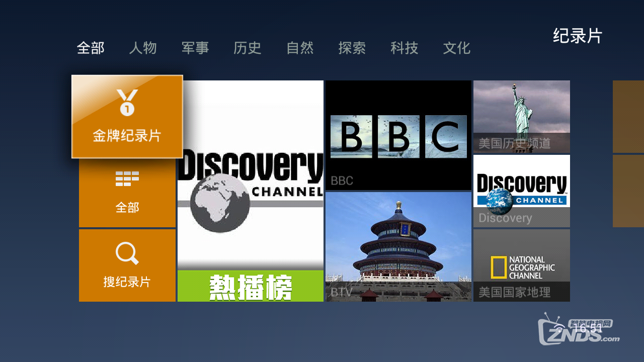Open the BBC channel tile
Screen dimensions: 644x362
pos(398,135)
